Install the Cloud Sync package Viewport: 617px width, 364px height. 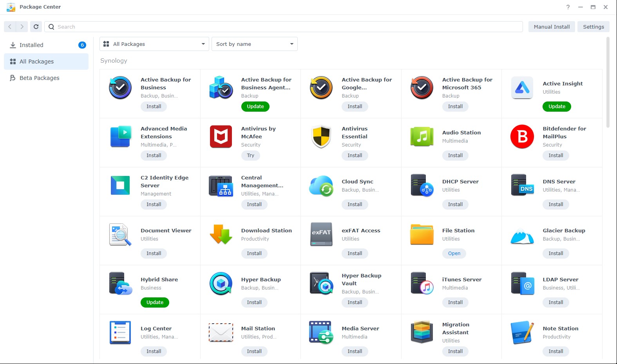click(355, 205)
